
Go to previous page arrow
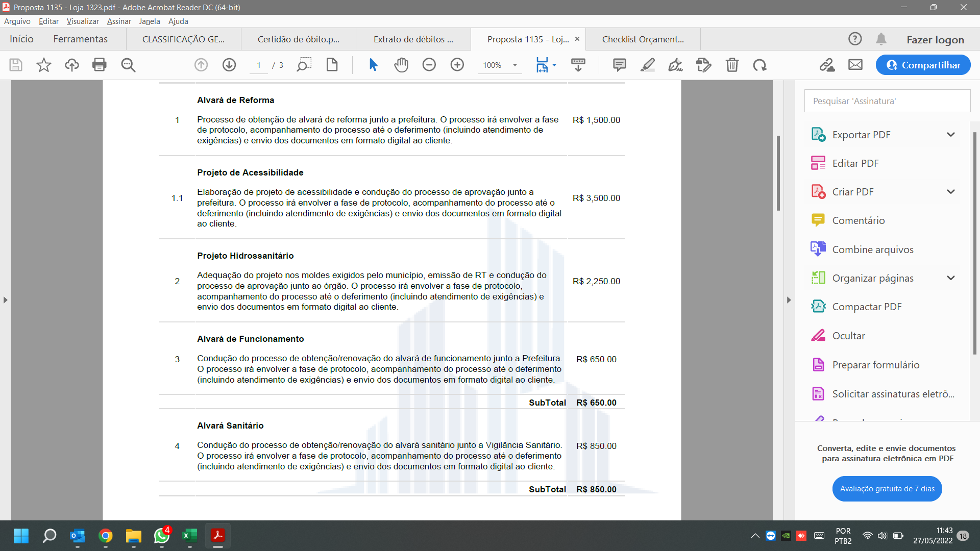click(201, 65)
